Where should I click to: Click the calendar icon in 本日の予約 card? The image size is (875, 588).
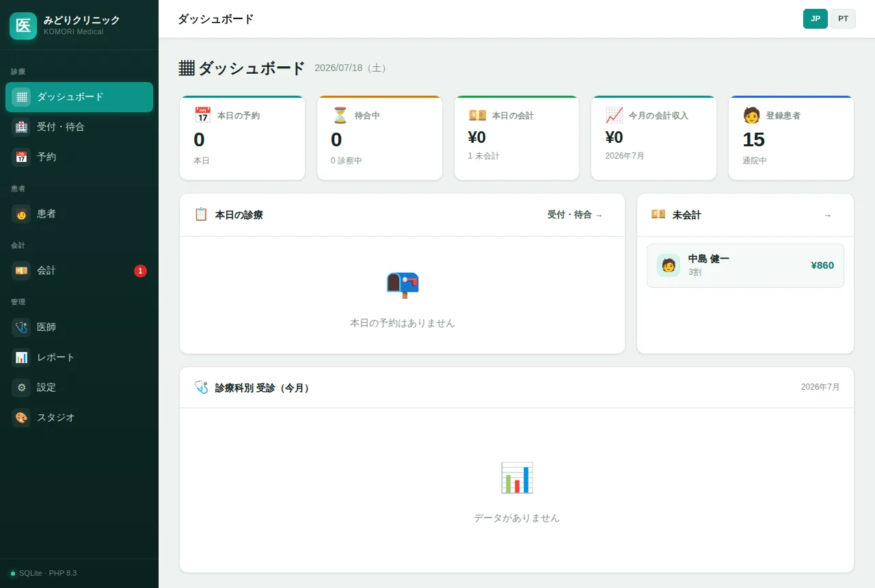coord(202,115)
